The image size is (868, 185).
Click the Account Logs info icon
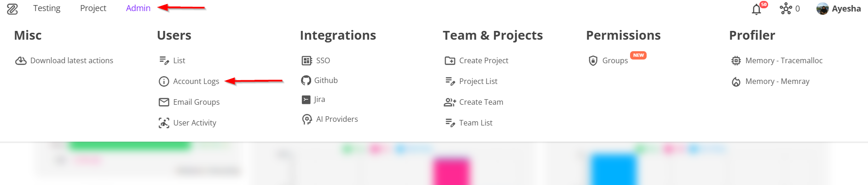click(x=164, y=82)
